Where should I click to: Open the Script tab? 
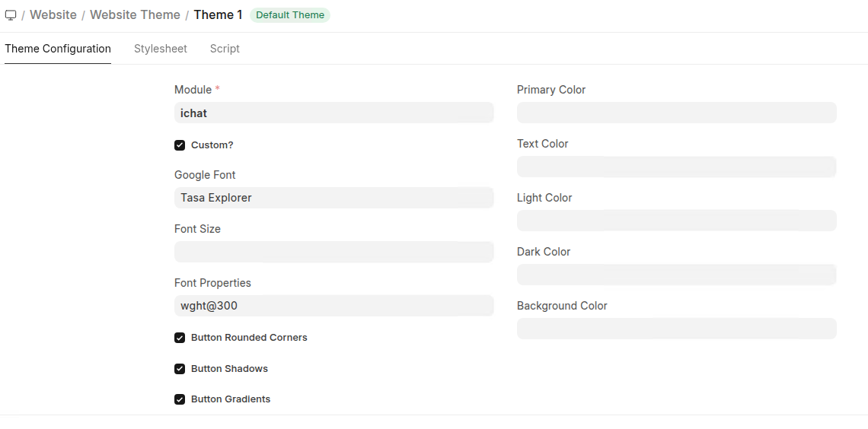pos(225,49)
